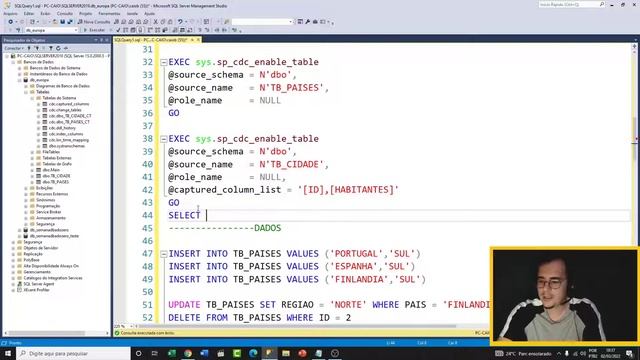
Task: Select the Replicação node
Action: point(33,254)
